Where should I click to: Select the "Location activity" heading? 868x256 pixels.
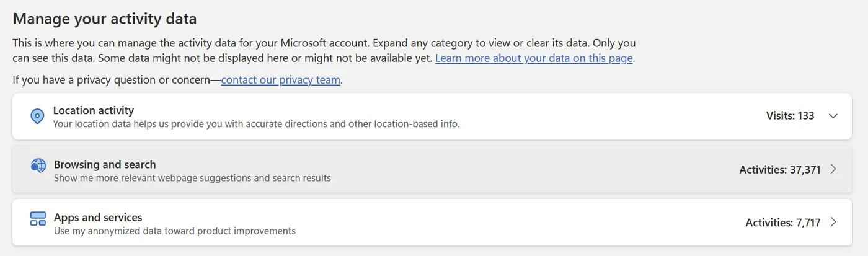tap(94, 110)
